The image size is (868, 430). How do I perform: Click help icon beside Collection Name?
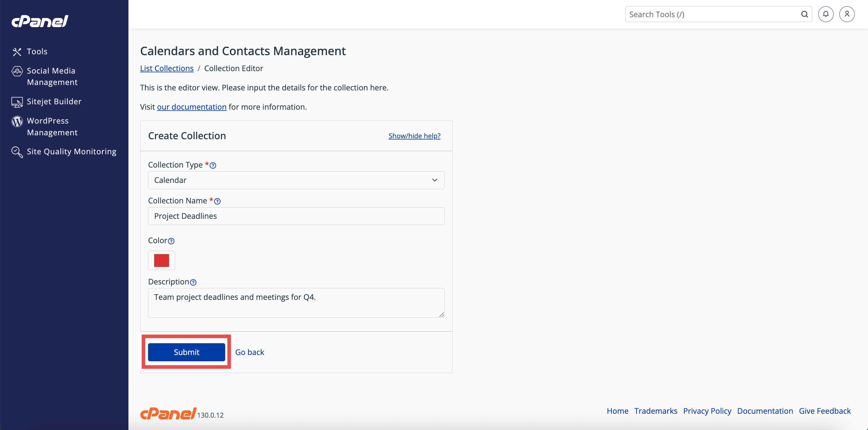(217, 201)
